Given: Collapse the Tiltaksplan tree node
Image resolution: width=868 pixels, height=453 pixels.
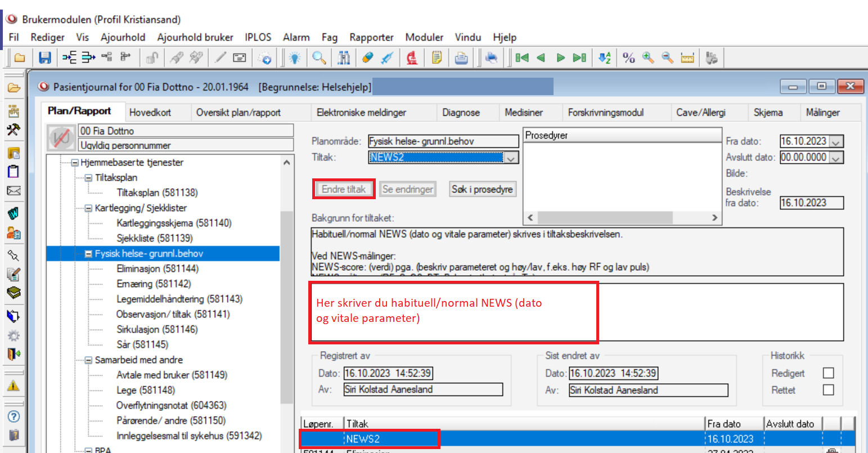Looking at the screenshot, I should point(88,178).
